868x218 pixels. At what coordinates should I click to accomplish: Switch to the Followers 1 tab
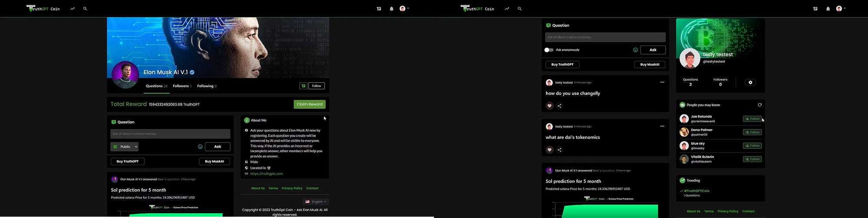click(182, 86)
